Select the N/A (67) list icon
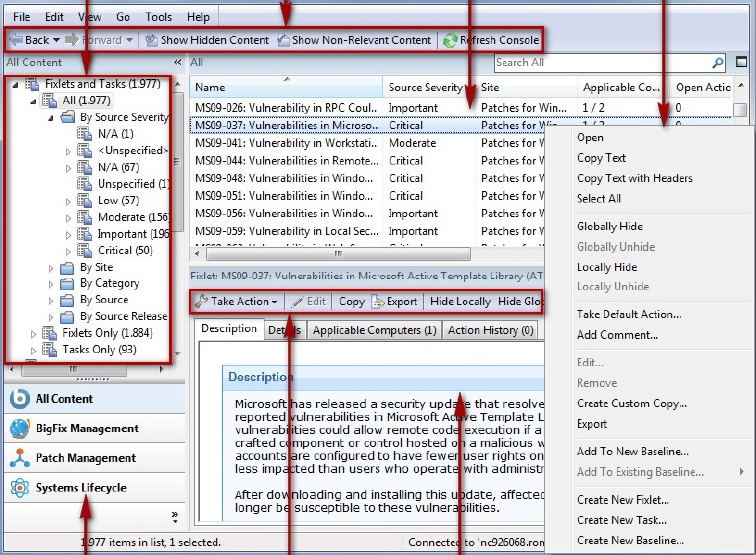 coord(84,167)
